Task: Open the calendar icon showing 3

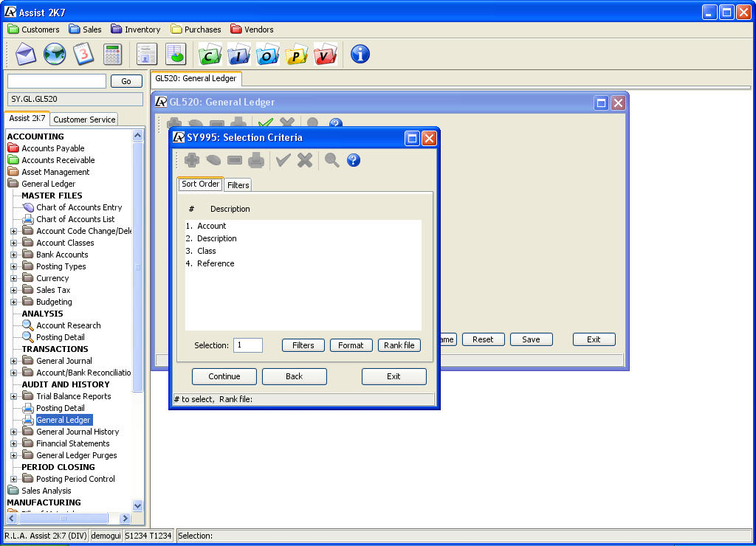Action: 83,54
